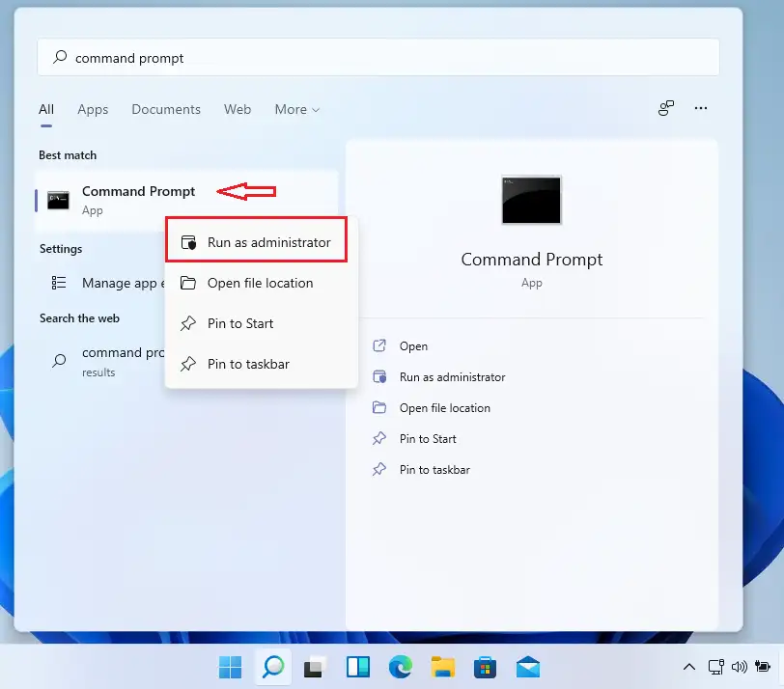Click large Command Prompt icon in right pane
Viewport: 784px width, 689px height.
click(x=531, y=201)
